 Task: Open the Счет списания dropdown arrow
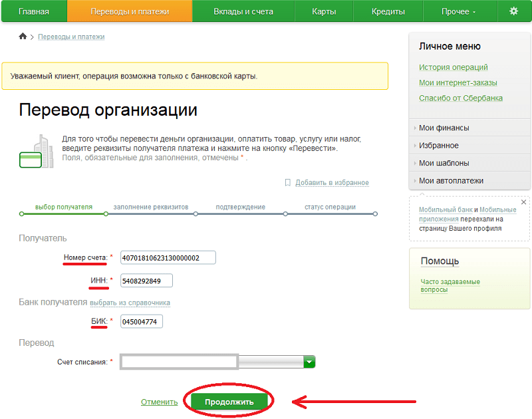click(309, 362)
